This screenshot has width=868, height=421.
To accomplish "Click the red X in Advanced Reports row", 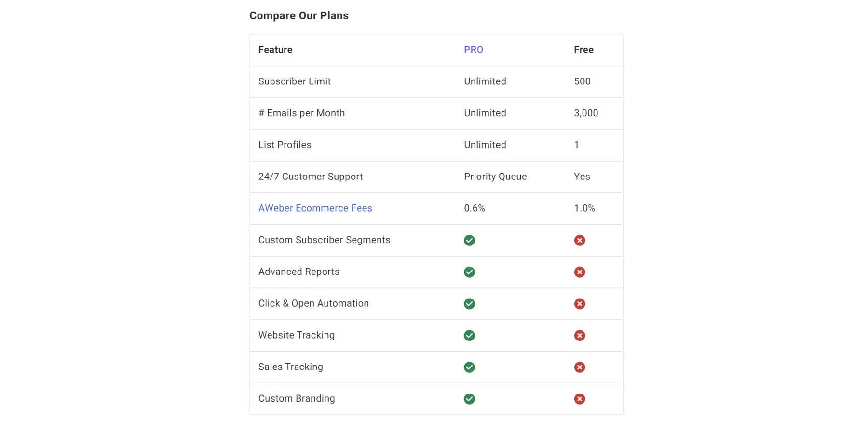I will pyautogui.click(x=580, y=272).
